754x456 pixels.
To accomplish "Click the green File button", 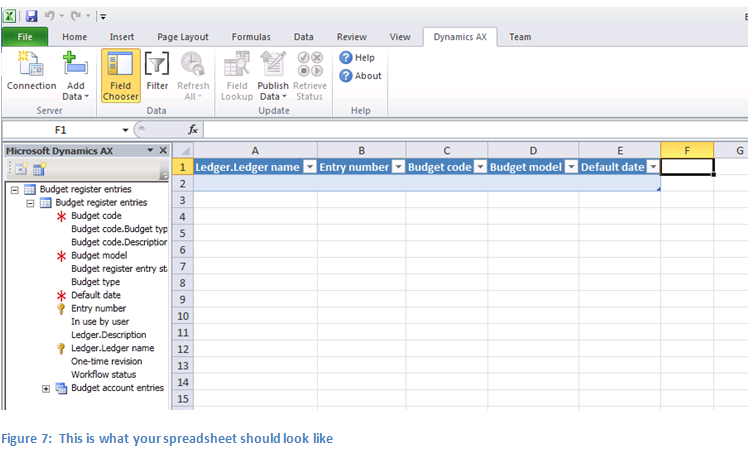I will click(x=24, y=37).
